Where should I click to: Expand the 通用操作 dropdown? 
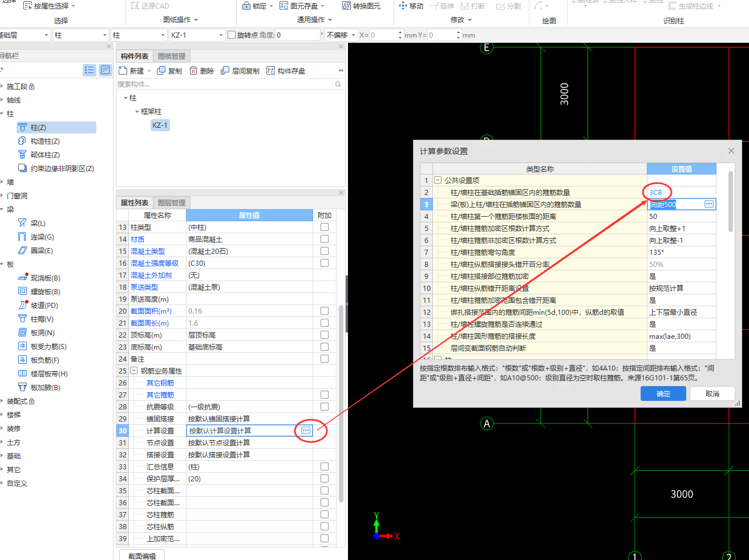coord(330,20)
